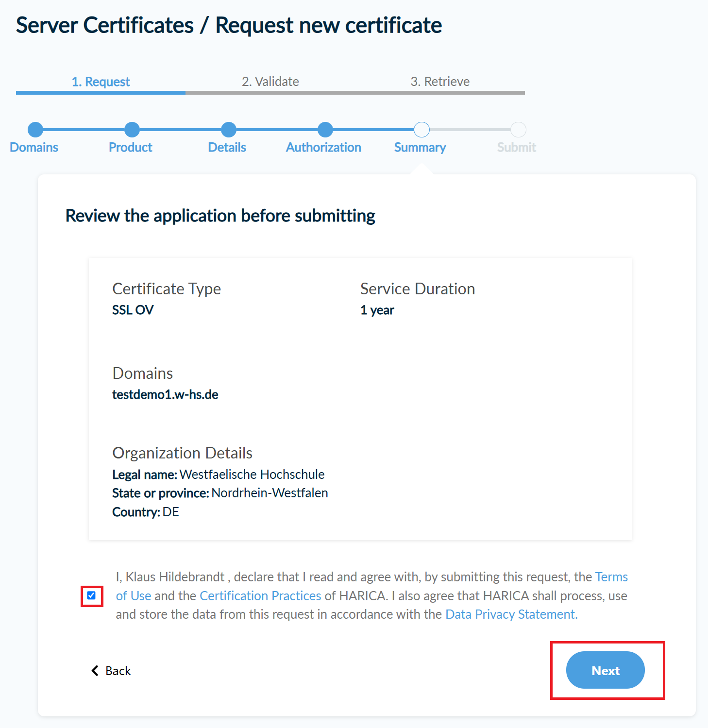Click the Domains step circle
This screenshot has width=708, height=728.
[x=35, y=130]
